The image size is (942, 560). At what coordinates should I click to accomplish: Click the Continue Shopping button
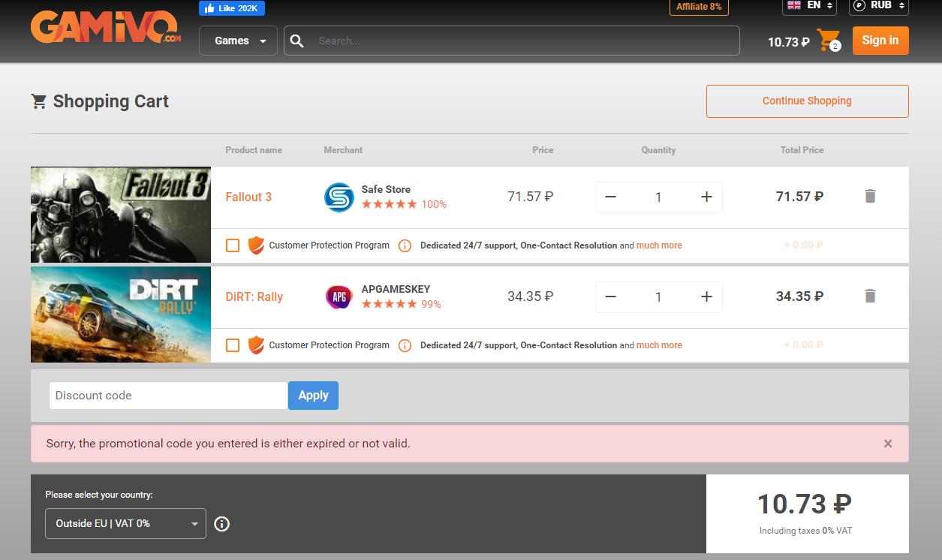pyautogui.click(x=807, y=101)
